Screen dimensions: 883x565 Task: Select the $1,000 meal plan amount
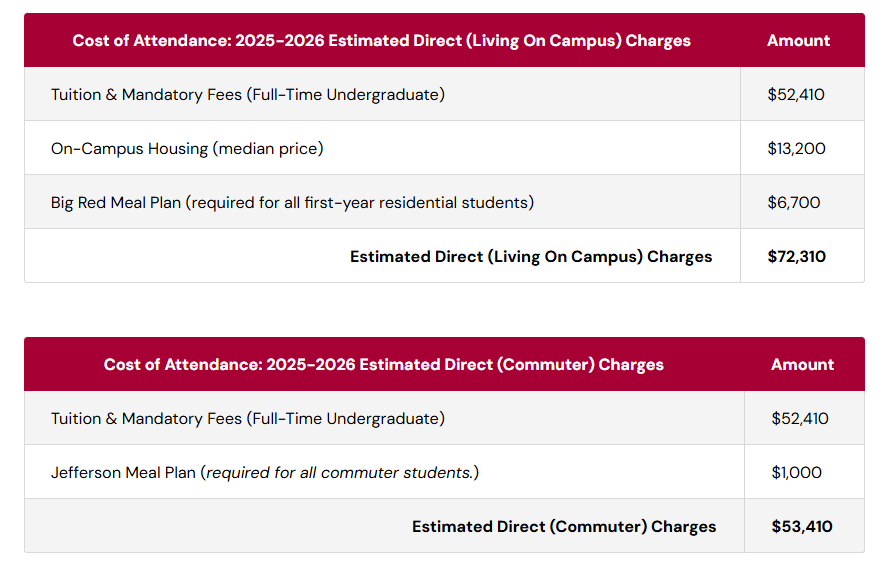coord(796,473)
